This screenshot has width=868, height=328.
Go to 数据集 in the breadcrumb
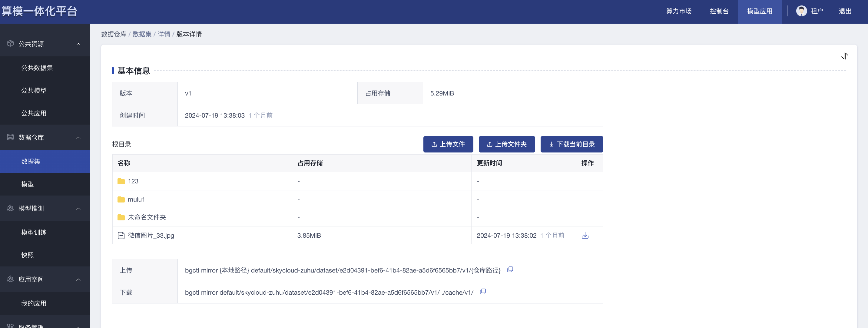click(142, 34)
